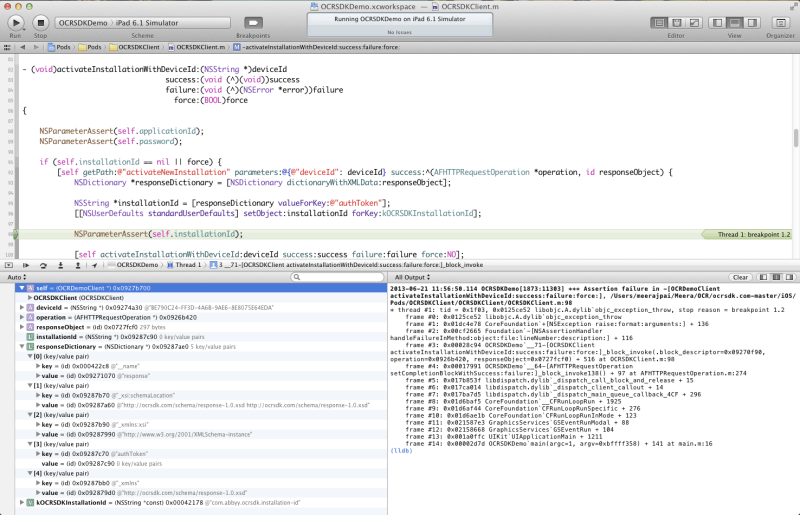Viewport: 800px width, 515px height.
Task: Click Pods project in jump bar
Action: [x=59, y=47]
